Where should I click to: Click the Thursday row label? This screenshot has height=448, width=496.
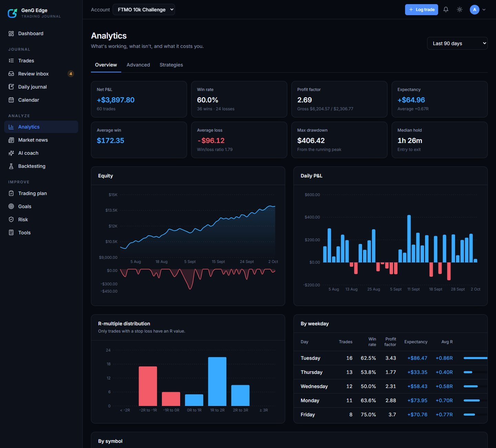pos(311,372)
